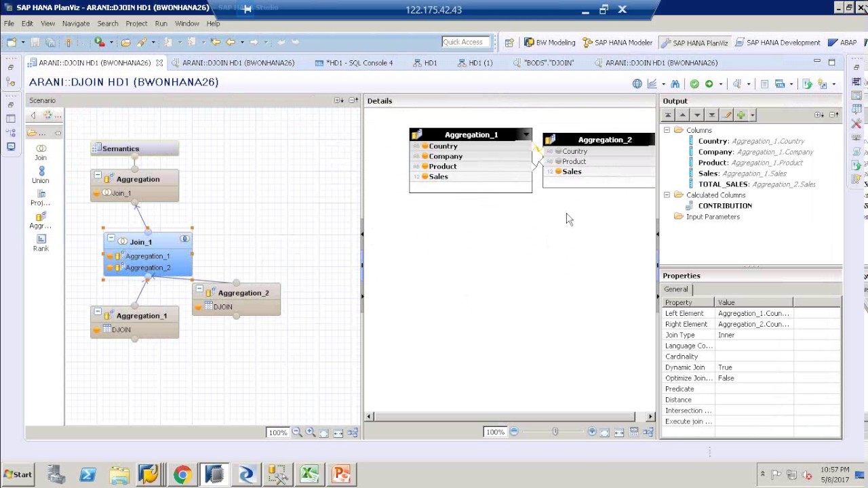868x488 pixels.
Task: Collapse the Join_1 node box
Action: 111,239
